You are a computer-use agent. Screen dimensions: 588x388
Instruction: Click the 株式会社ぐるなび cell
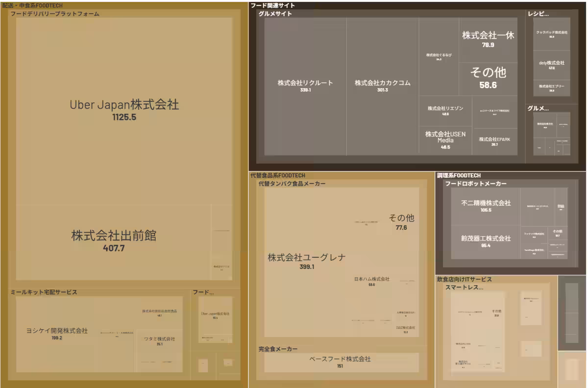point(438,55)
